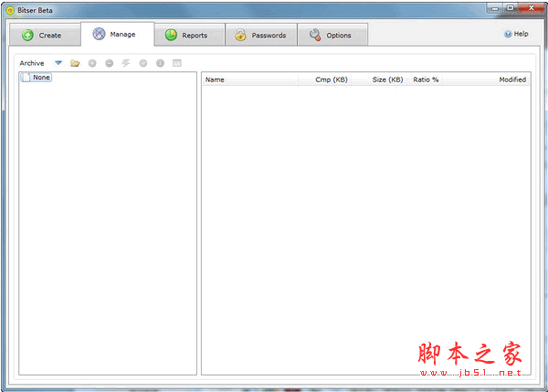Sort by the Size (KB) column

tap(379, 79)
